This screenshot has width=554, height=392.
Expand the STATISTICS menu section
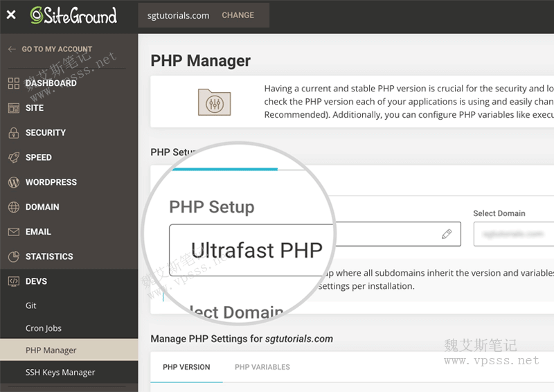[x=49, y=256]
